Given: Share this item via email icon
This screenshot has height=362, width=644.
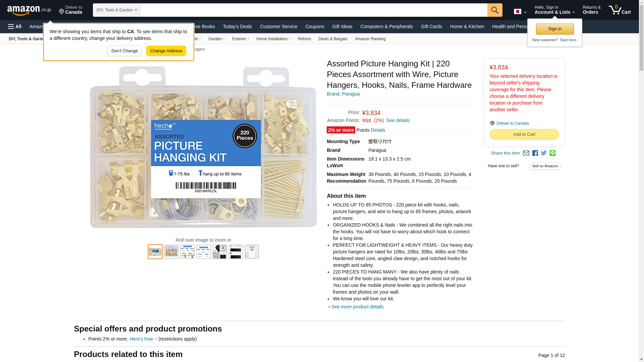Looking at the screenshot, I should click(x=526, y=153).
